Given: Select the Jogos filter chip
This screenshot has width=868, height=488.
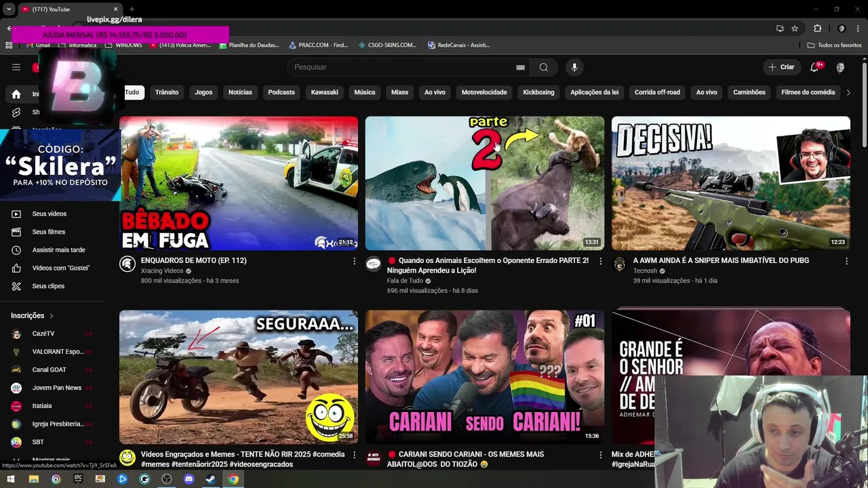Looking at the screenshot, I should (203, 92).
